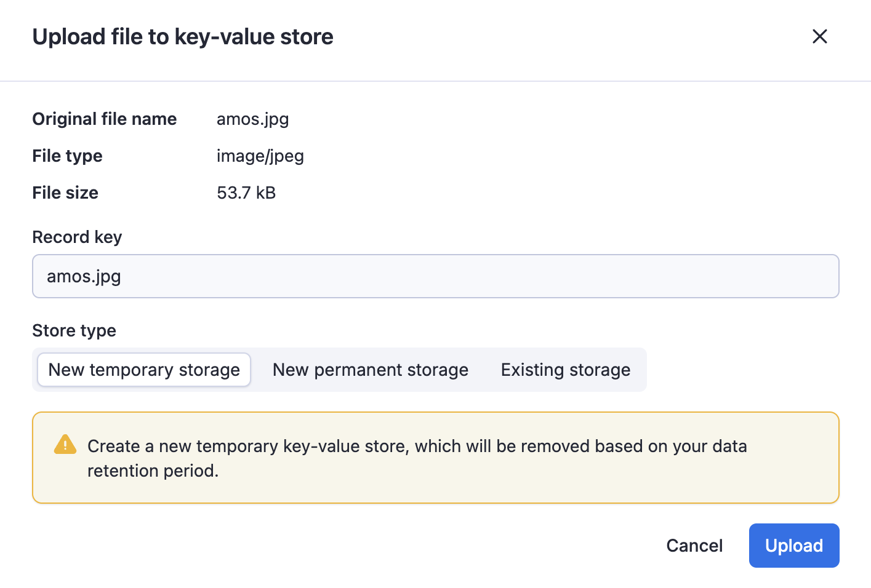Switch to the New permanent storage tab

(370, 369)
